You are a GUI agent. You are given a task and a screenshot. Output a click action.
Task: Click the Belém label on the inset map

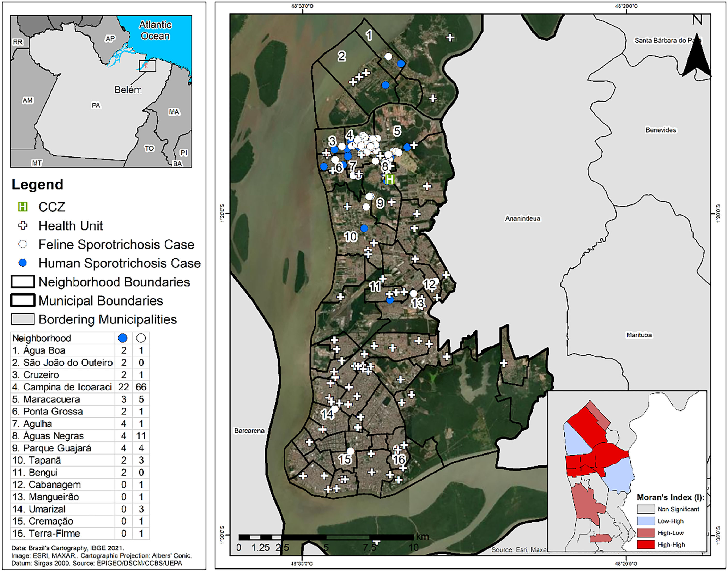click(x=128, y=90)
